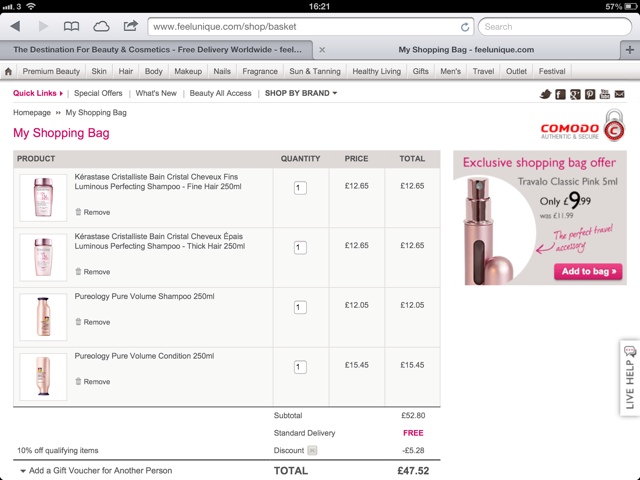Tap the Safari back arrow
The width and height of the screenshot is (640, 480).
15,27
